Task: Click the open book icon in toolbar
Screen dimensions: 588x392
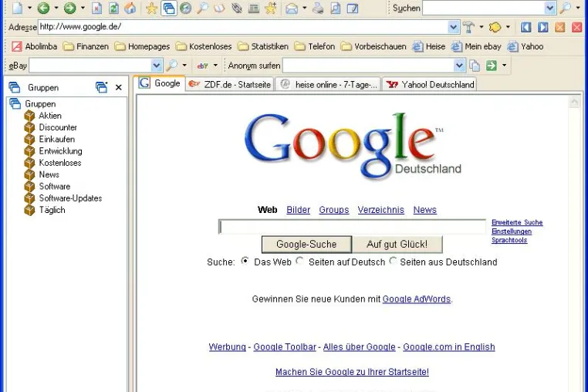Action: click(219, 8)
